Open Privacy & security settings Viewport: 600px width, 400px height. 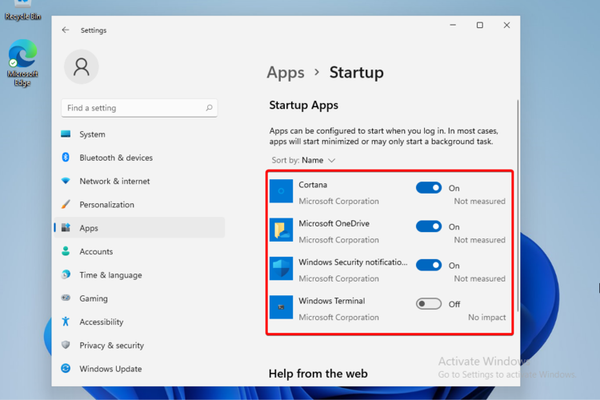[x=111, y=345]
